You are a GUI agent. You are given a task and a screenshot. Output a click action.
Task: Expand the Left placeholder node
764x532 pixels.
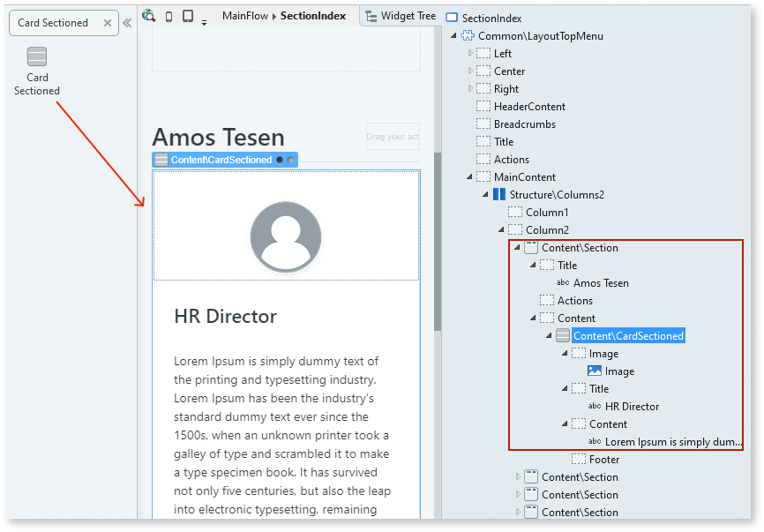(470, 54)
